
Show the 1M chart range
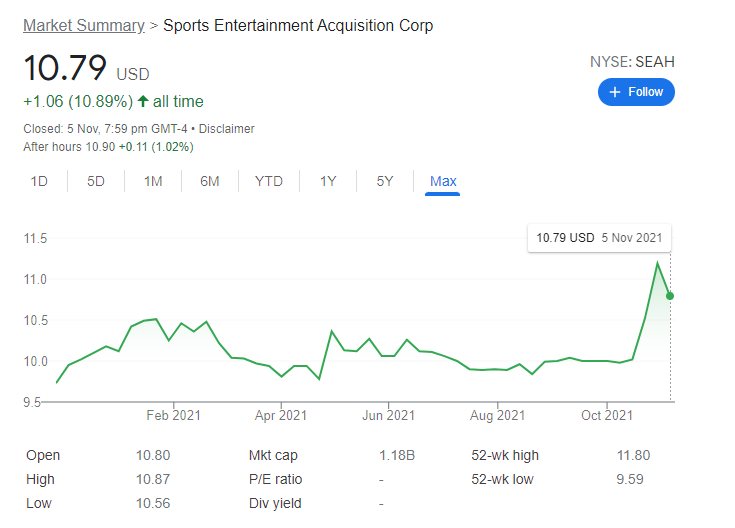pyautogui.click(x=153, y=181)
